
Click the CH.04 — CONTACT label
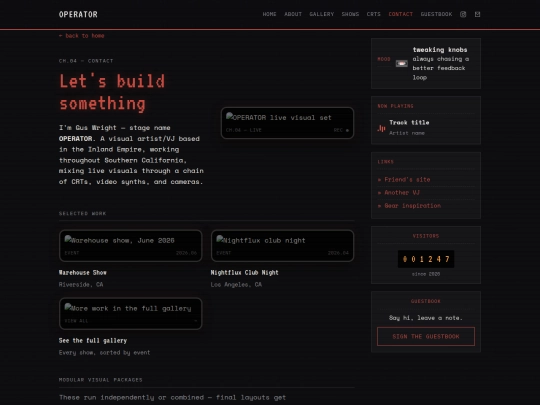coord(86,61)
